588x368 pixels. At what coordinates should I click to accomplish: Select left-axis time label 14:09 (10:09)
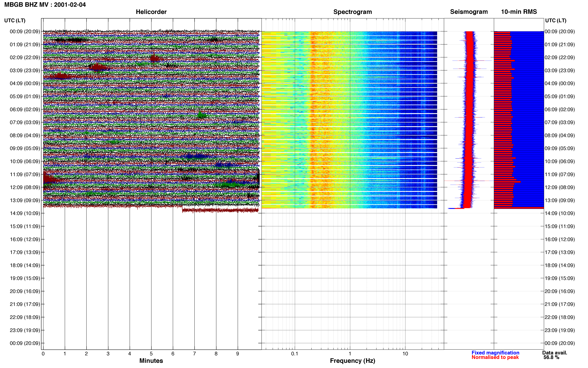tap(25, 213)
